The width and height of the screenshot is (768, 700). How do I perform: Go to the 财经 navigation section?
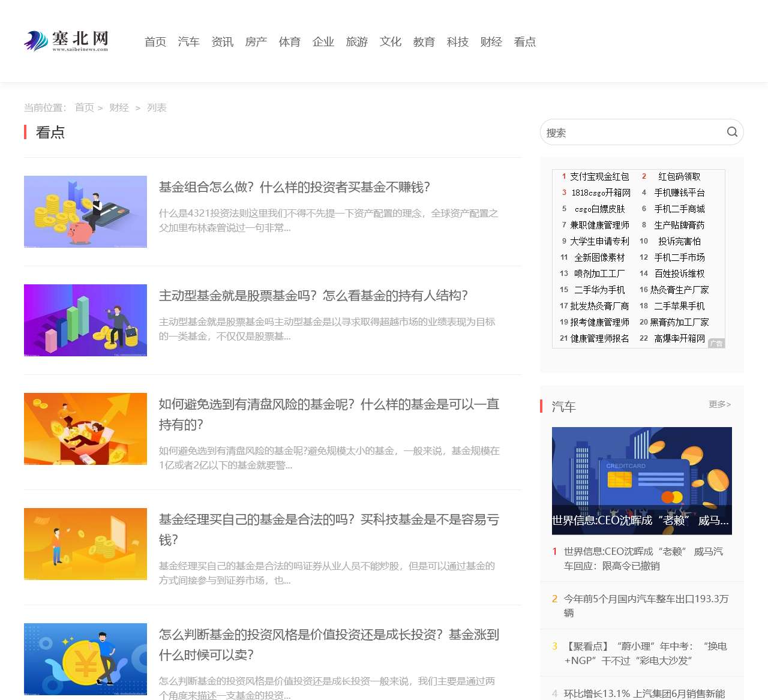pos(491,42)
